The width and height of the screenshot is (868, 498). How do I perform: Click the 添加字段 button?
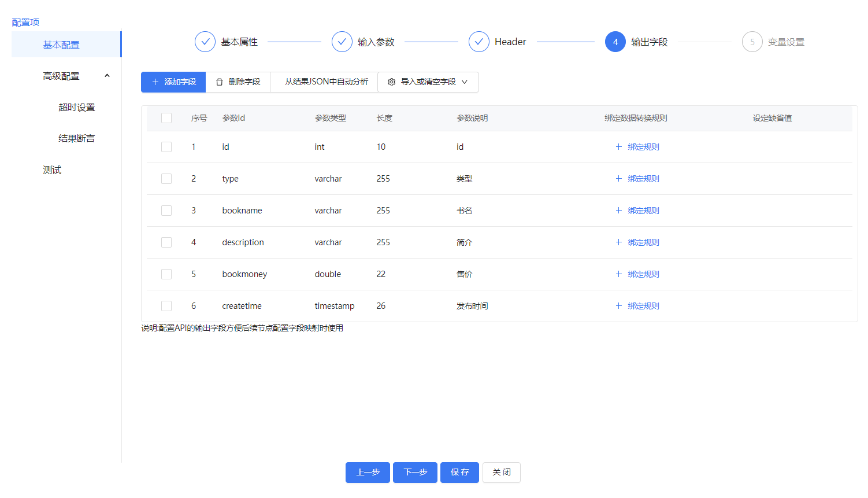pos(173,82)
